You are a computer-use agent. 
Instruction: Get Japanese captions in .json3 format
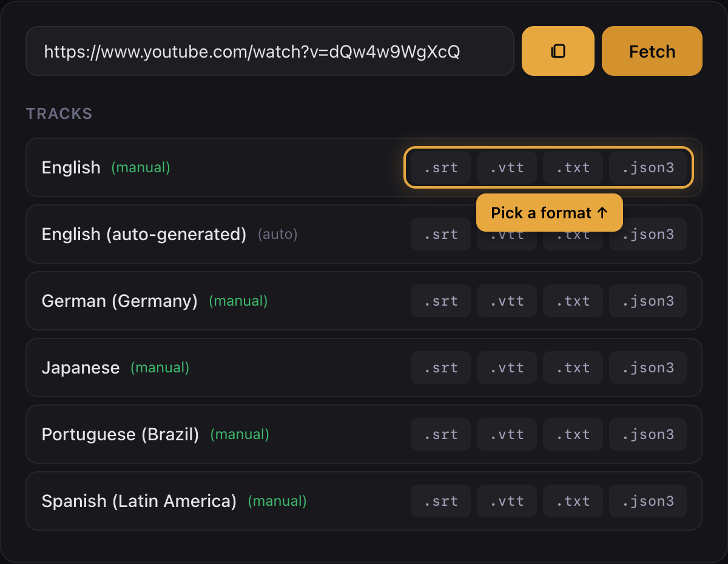coord(647,368)
